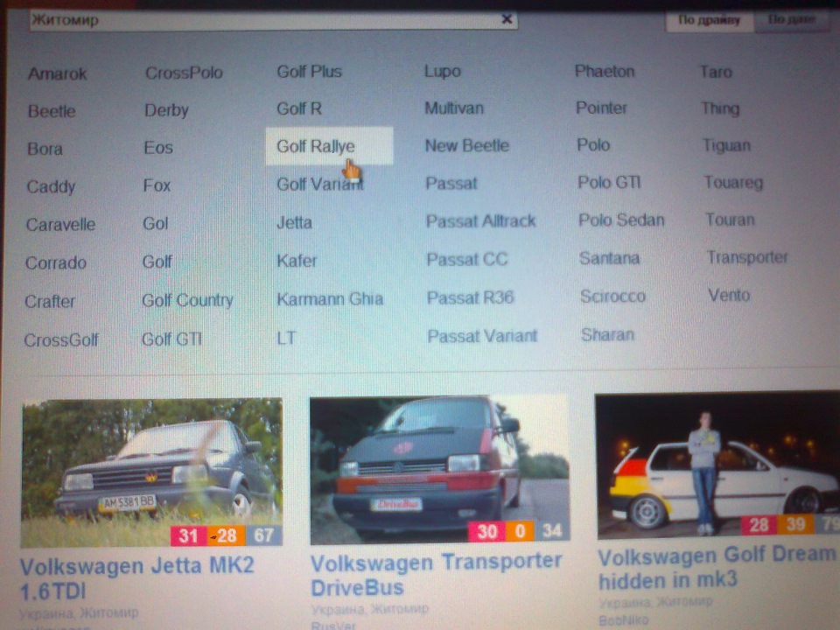Click the red 30 rating badge on Transporter
The image size is (840, 630).
[x=487, y=531]
